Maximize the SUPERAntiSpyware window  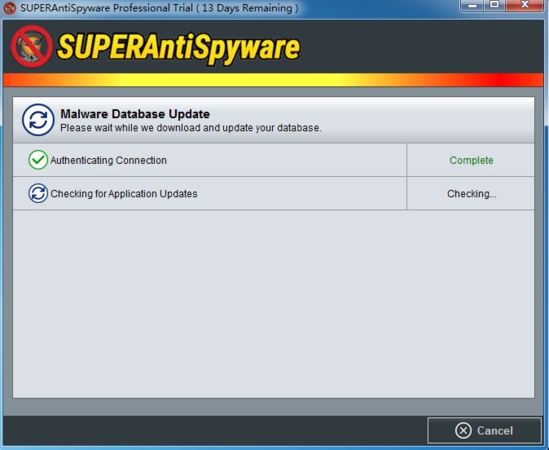tap(494, 5)
